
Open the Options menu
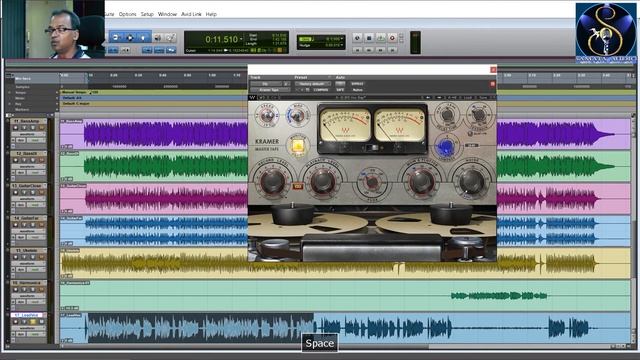[x=127, y=14]
